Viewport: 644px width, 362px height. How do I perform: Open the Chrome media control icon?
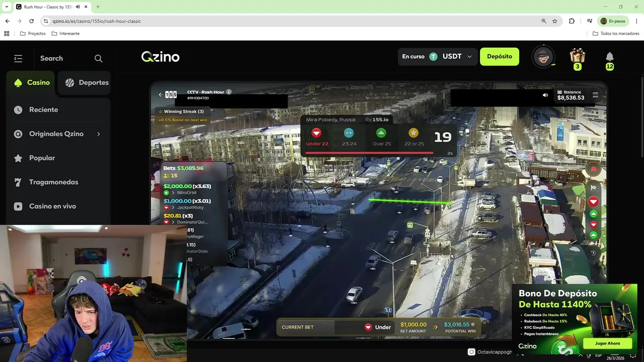click(x=589, y=21)
